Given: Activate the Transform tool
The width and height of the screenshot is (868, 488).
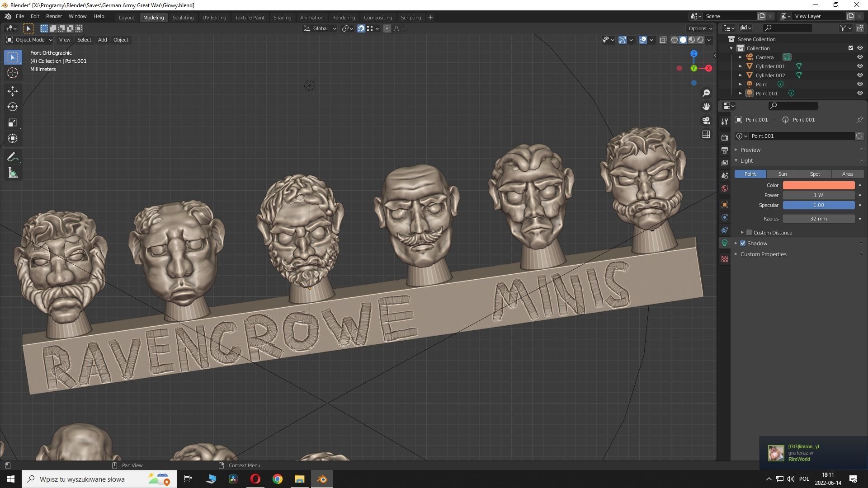Looking at the screenshot, I should 13,138.
